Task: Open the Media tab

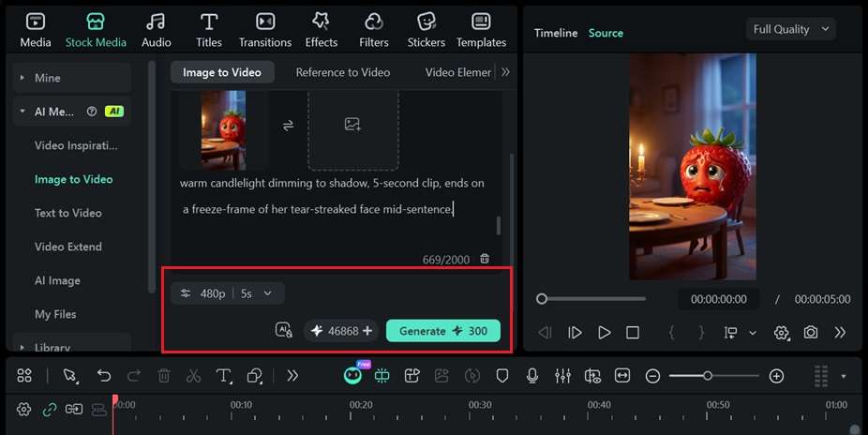Action: click(36, 30)
